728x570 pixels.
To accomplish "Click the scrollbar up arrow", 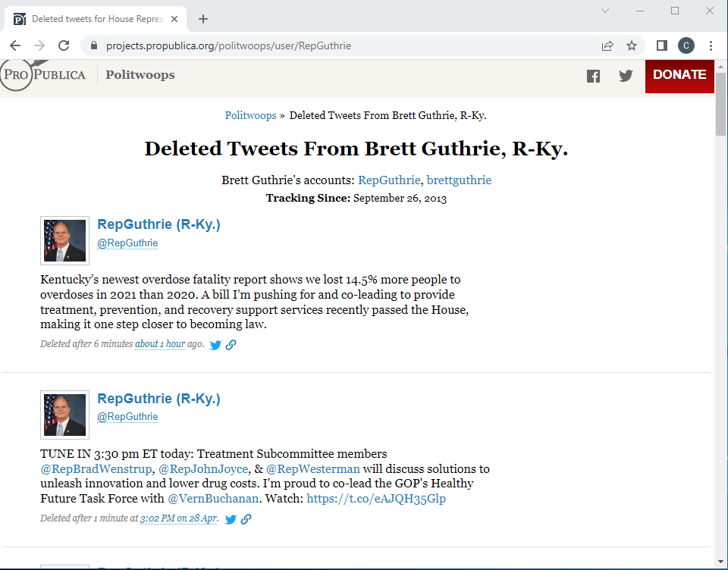I will (720, 67).
